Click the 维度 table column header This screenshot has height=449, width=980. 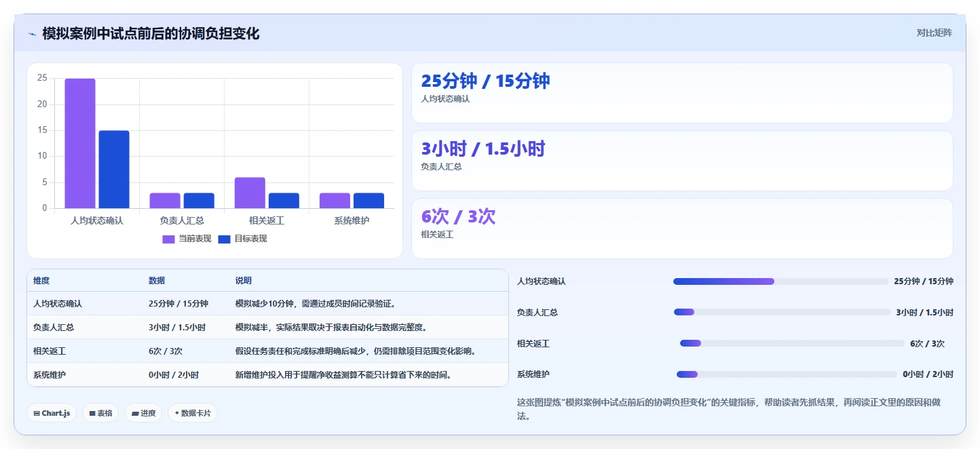pos(41,281)
